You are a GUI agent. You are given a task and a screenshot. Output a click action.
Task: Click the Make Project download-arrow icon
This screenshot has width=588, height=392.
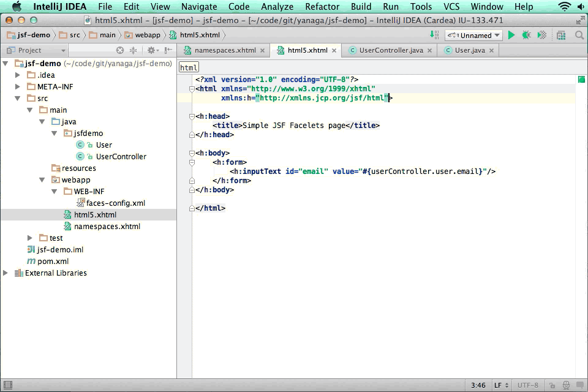pyautogui.click(x=434, y=36)
